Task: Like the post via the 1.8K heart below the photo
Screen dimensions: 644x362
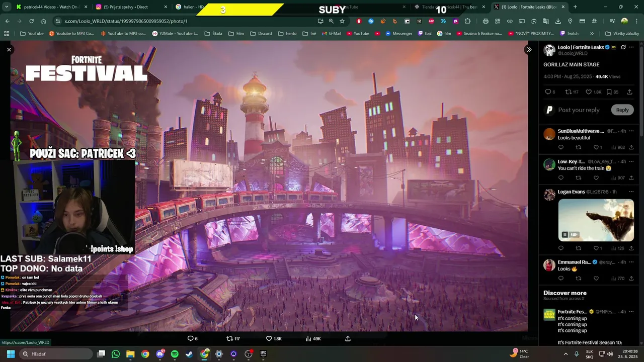Action: 274,338
